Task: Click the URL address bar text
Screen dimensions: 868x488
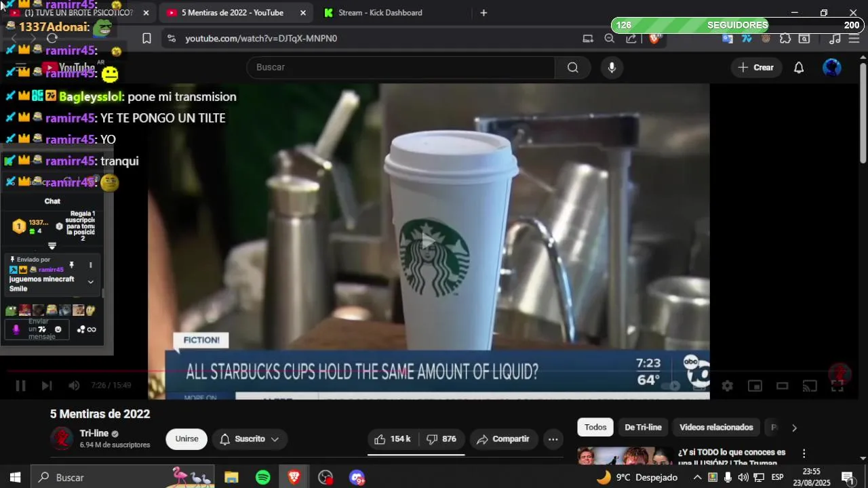Action: 261,39
